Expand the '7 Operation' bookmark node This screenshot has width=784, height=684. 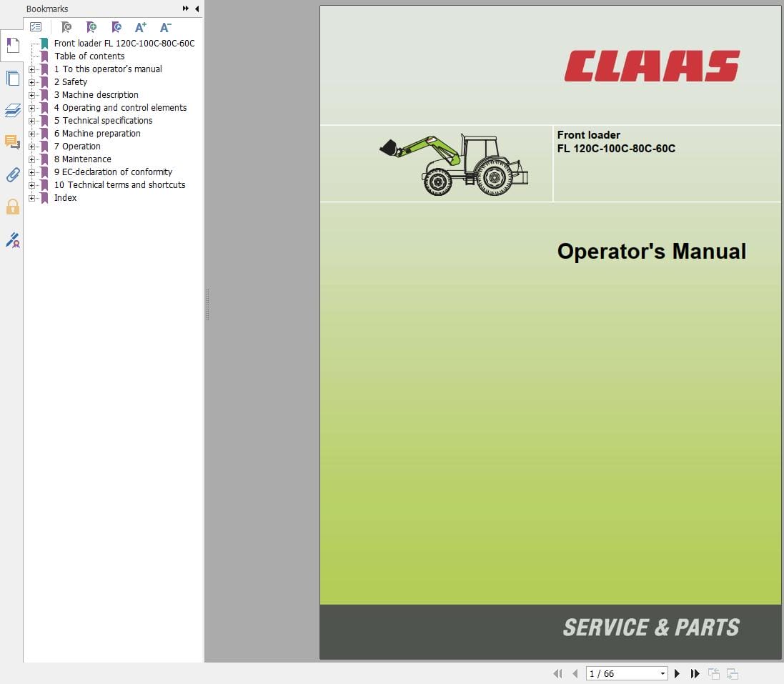[x=32, y=147]
